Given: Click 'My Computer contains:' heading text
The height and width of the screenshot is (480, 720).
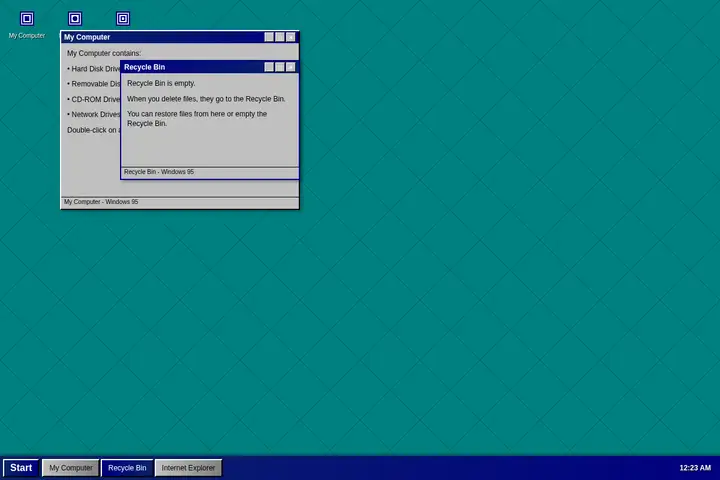Looking at the screenshot, I should click(x=104, y=53).
